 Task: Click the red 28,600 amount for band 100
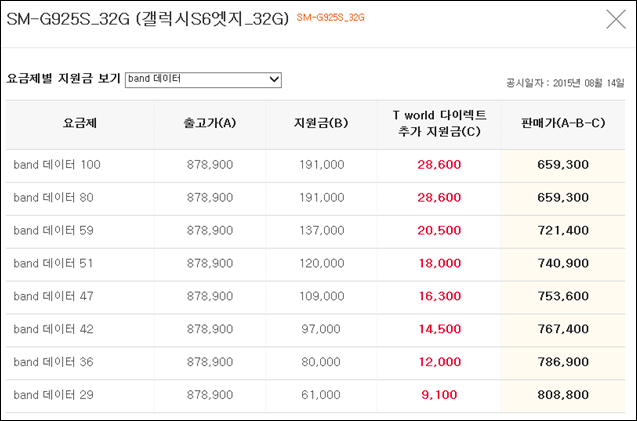[439, 165]
